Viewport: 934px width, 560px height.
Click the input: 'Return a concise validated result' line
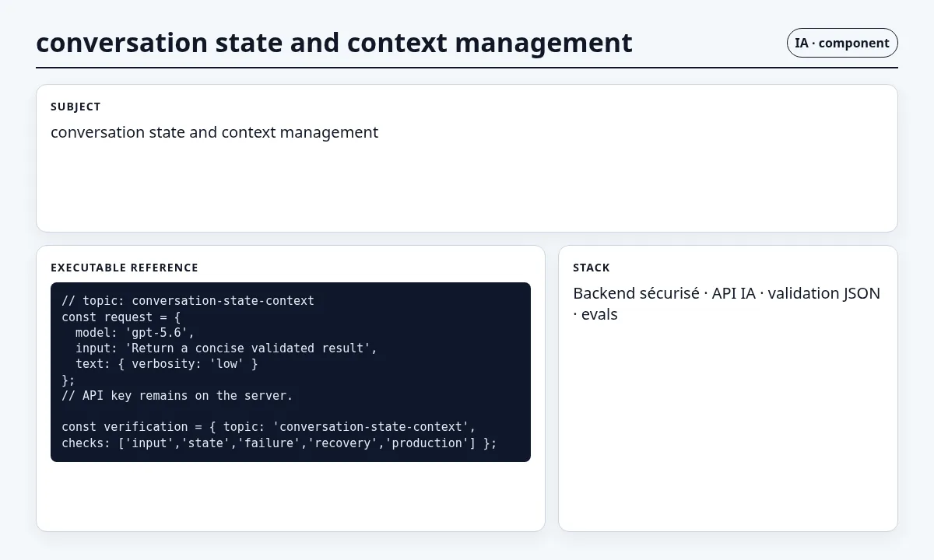click(x=226, y=348)
